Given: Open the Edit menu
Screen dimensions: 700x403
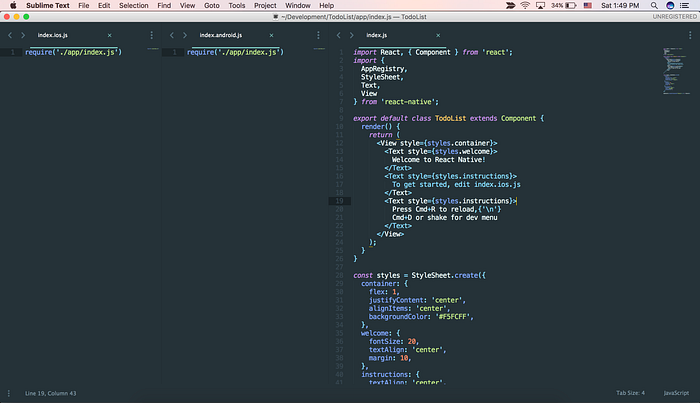Looking at the screenshot, I should click(x=104, y=5).
